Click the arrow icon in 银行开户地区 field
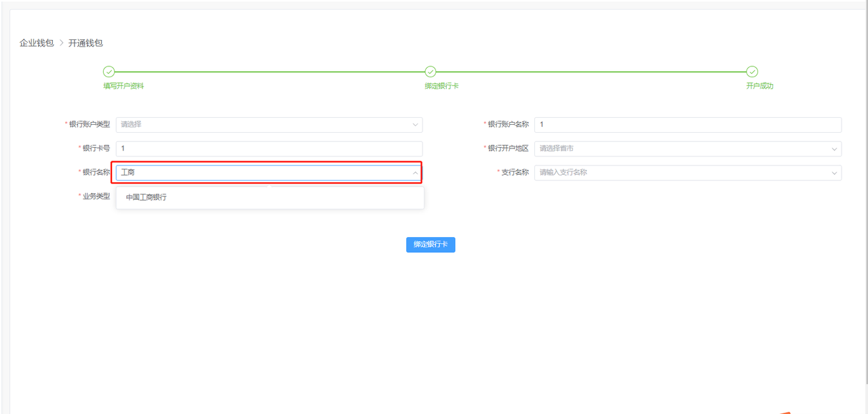Screen dimensions: 868x414 (x=833, y=149)
